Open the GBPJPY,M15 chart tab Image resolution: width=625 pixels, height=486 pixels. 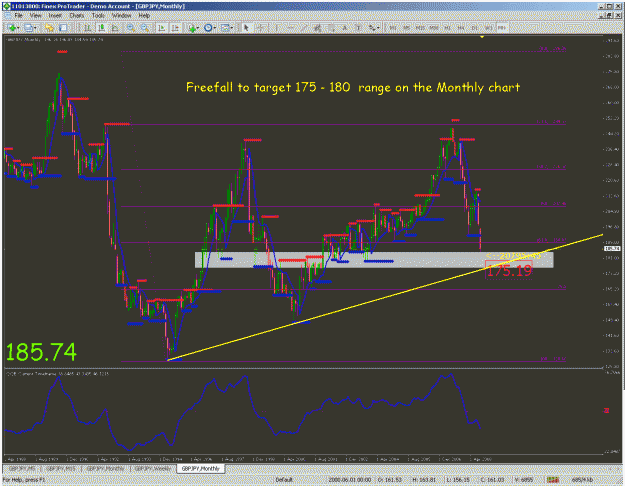click(61, 469)
